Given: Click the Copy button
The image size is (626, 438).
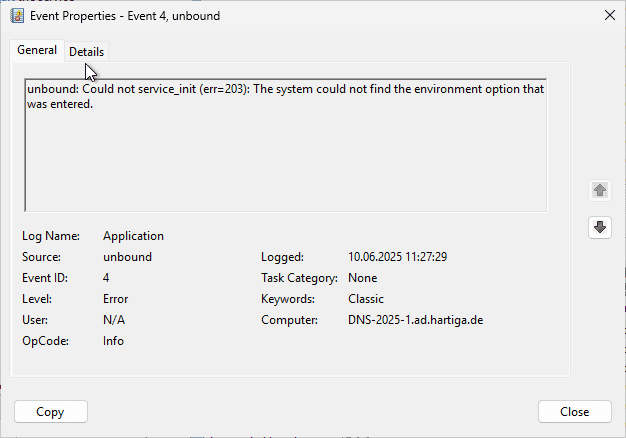Looking at the screenshot, I should coord(51,412).
